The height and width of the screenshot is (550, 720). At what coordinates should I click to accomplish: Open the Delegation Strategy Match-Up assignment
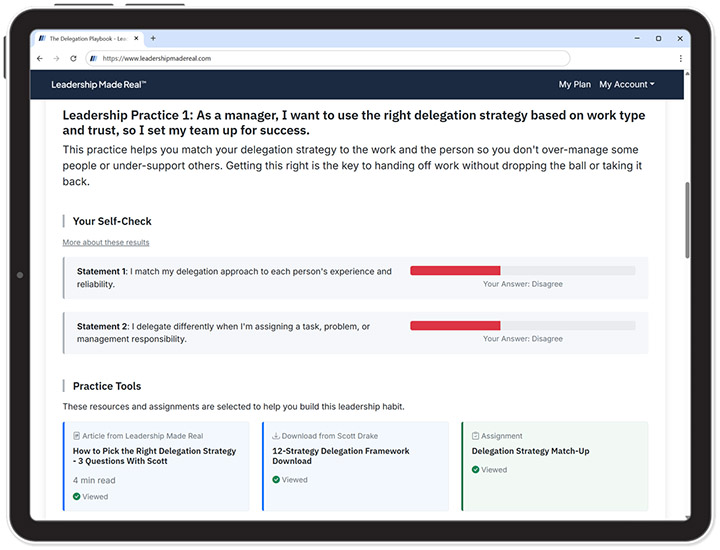(530, 451)
